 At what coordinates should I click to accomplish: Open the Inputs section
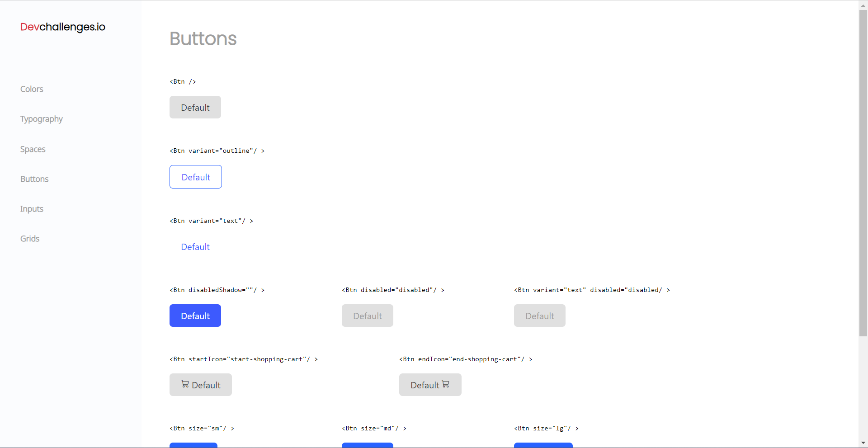tap(31, 209)
